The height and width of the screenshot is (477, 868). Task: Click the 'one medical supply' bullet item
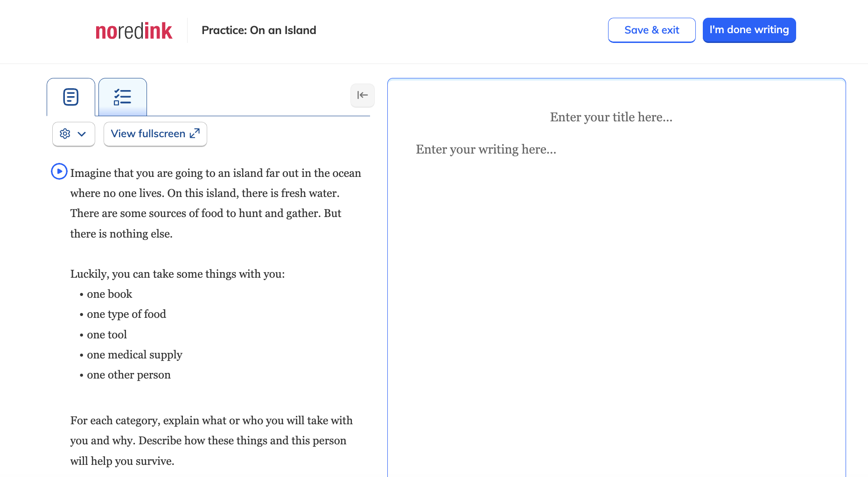click(x=134, y=355)
